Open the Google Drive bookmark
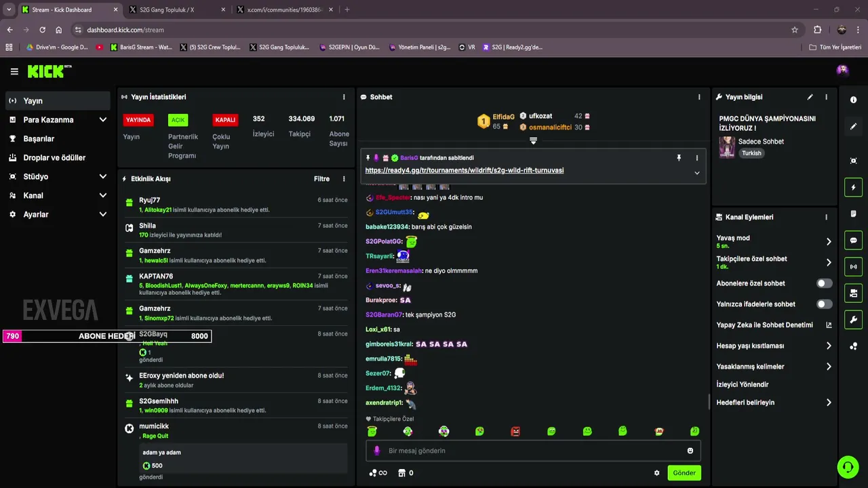868x488 pixels. tap(57, 47)
